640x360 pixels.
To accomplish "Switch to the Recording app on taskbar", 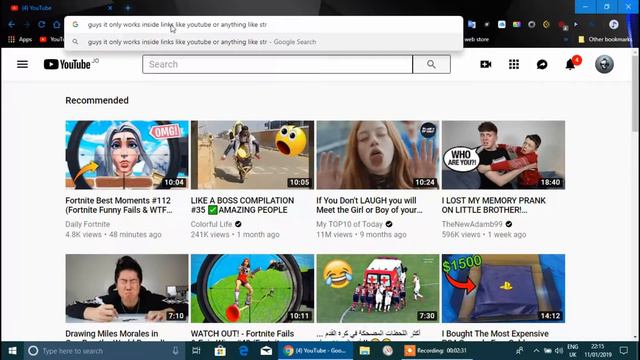I will tap(436, 351).
